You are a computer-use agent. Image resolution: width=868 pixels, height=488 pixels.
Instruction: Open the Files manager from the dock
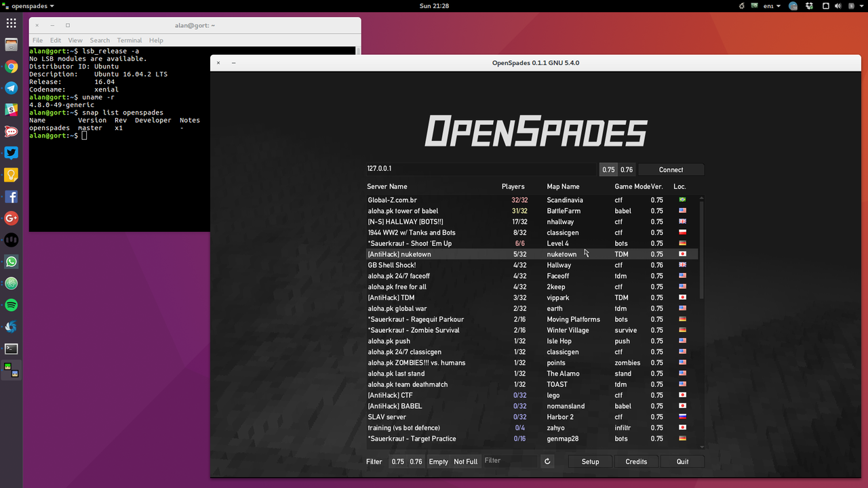[11, 45]
